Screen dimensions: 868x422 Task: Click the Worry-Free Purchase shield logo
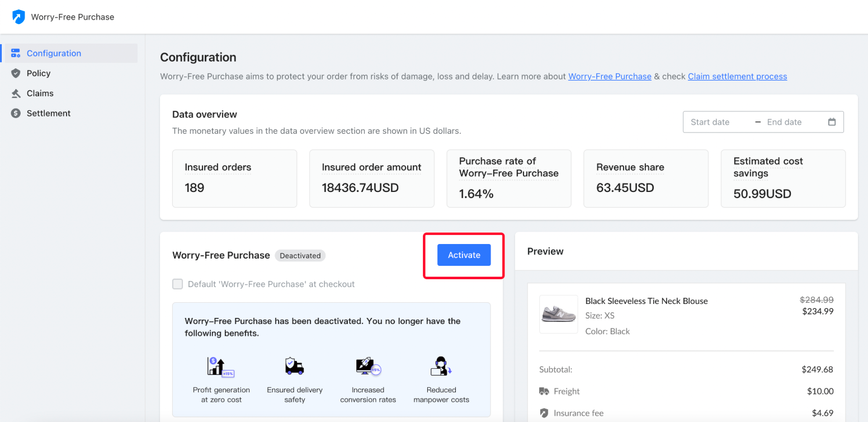click(x=18, y=17)
